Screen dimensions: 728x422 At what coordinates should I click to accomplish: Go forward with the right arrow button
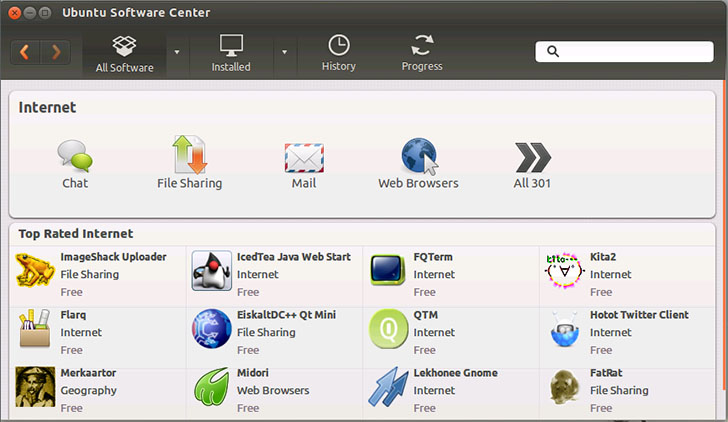tap(56, 52)
